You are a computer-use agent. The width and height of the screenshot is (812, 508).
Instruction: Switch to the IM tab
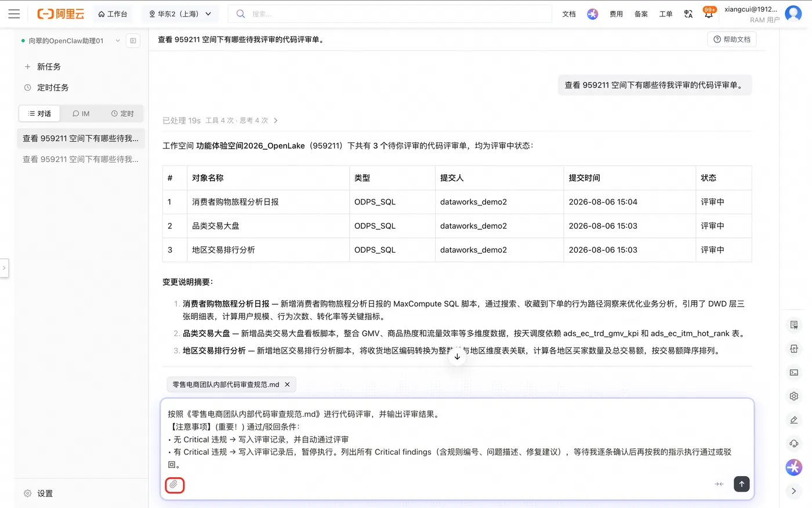pyautogui.click(x=81, y=113)
